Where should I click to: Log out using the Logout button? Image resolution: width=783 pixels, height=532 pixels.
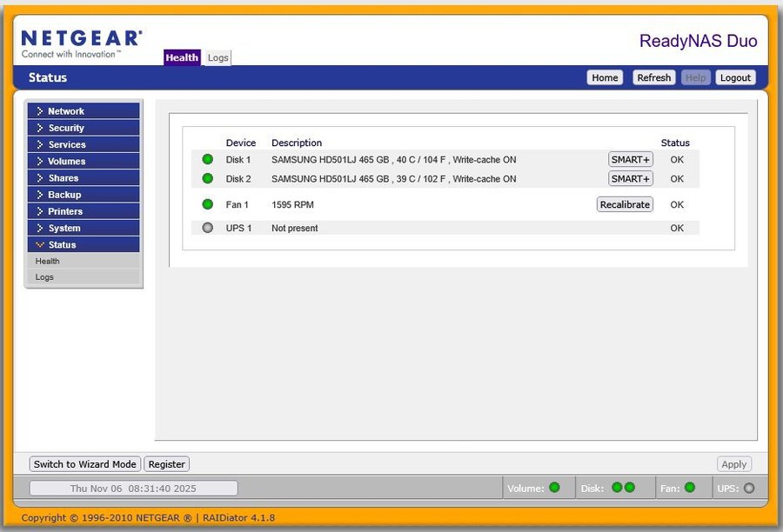735,77
